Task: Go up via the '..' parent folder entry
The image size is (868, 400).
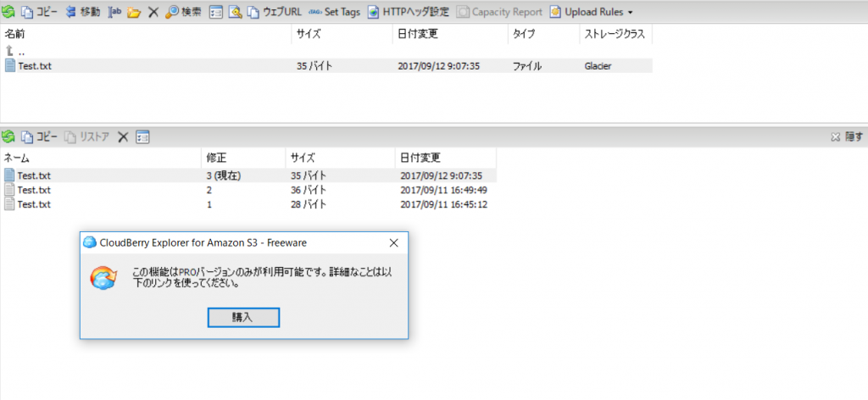Action: point(15,52)
